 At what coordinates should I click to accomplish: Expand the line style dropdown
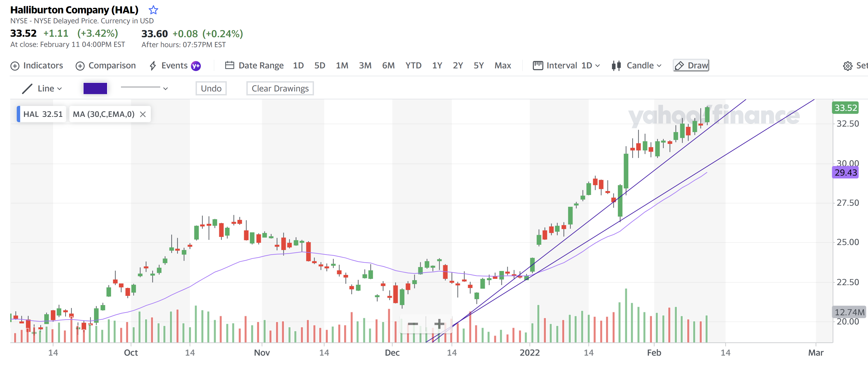coord(144,88)
